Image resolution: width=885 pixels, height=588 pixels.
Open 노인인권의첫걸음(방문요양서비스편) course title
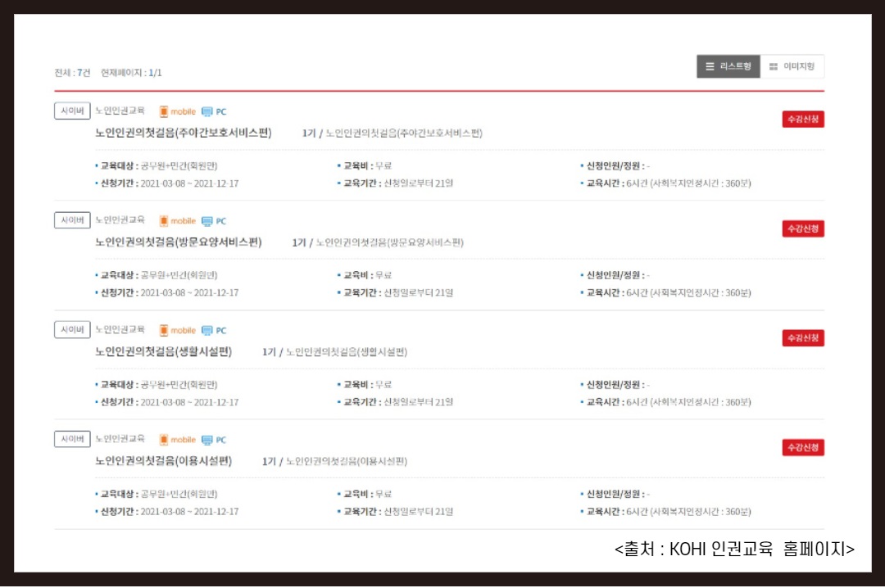[x=179, y=242]
